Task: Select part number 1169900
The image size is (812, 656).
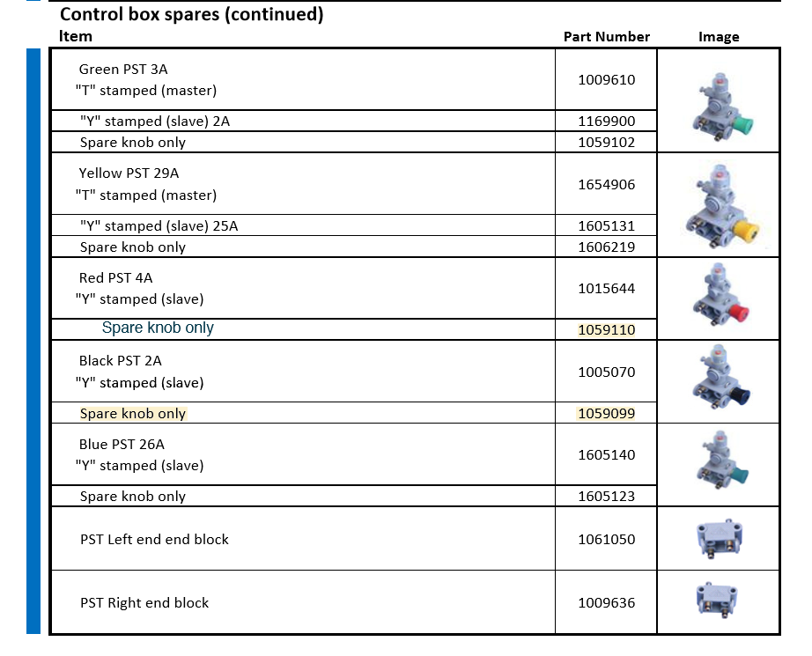Action: click(x=607, y=122)
